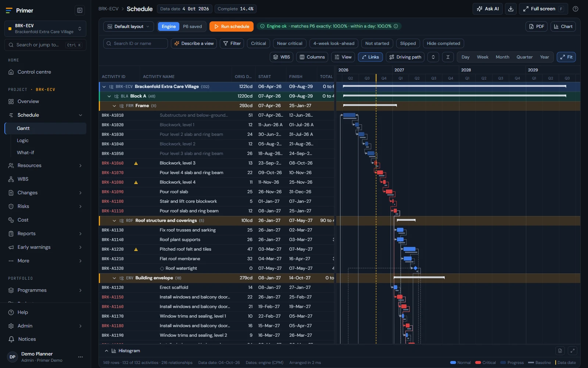Click the Search ID or name field
This screenshot has width=588, height=368.
[135, 43]
